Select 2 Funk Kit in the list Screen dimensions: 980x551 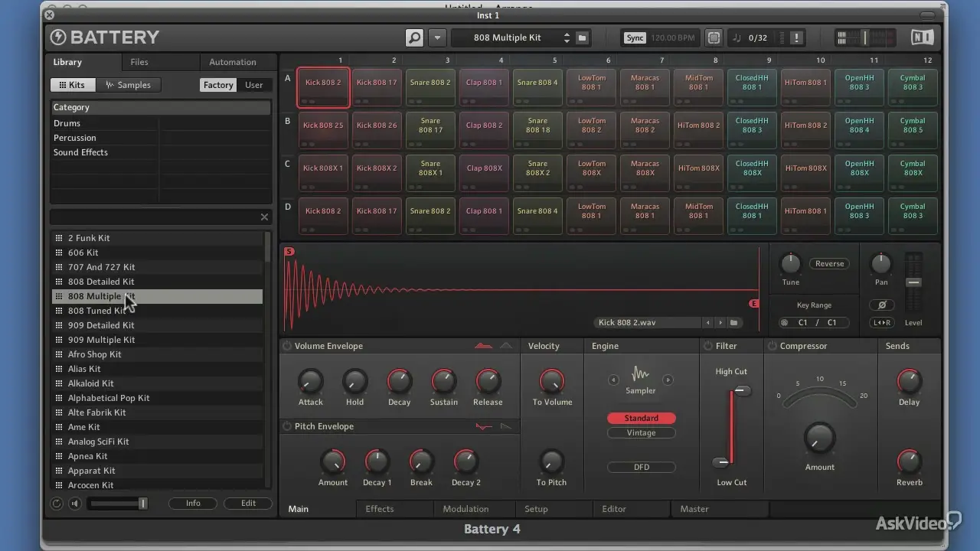point(157,238)
